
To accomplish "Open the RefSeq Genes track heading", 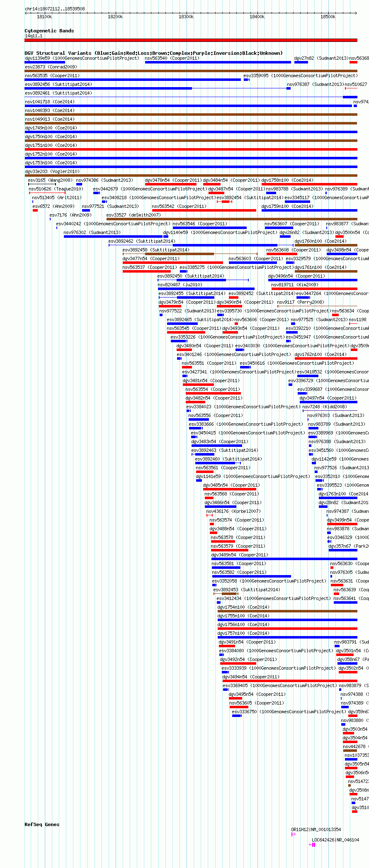I will (x=42, y=824).
